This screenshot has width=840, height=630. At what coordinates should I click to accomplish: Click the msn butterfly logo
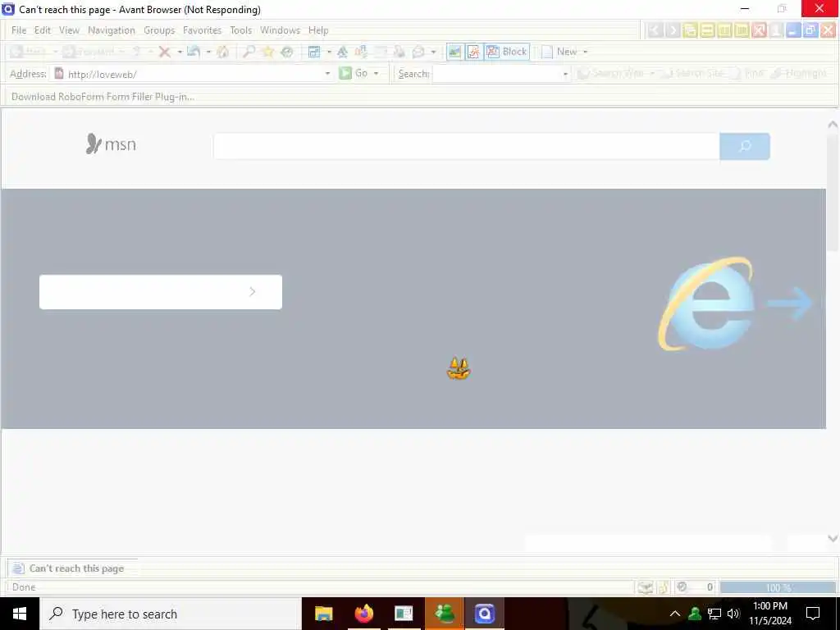(111, 144)
